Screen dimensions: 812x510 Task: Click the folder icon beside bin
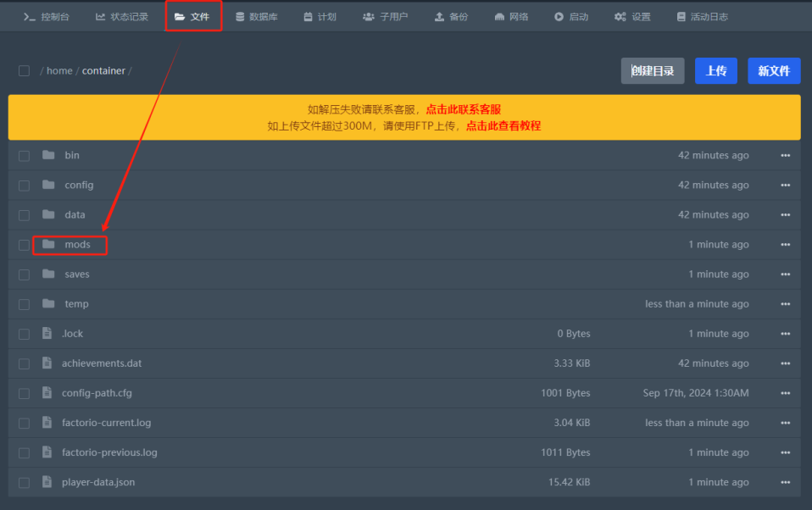click(48, 156)
